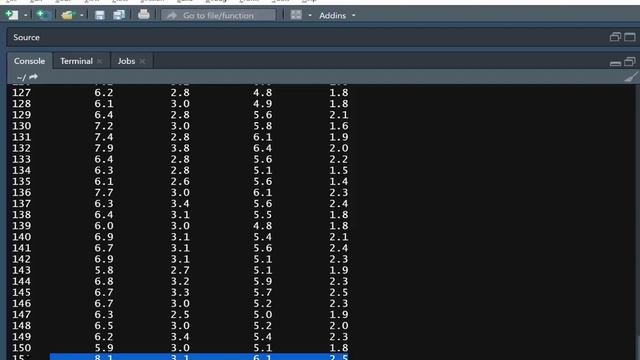Screen dimensions: 640x360
Task: Click the Print icon
Action: click(144, 15)
